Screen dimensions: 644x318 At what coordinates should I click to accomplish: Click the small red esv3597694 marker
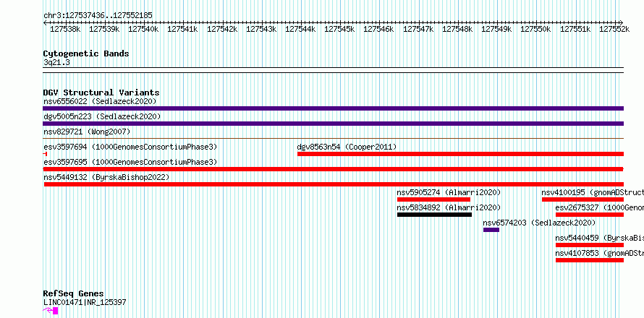(45, 154)
